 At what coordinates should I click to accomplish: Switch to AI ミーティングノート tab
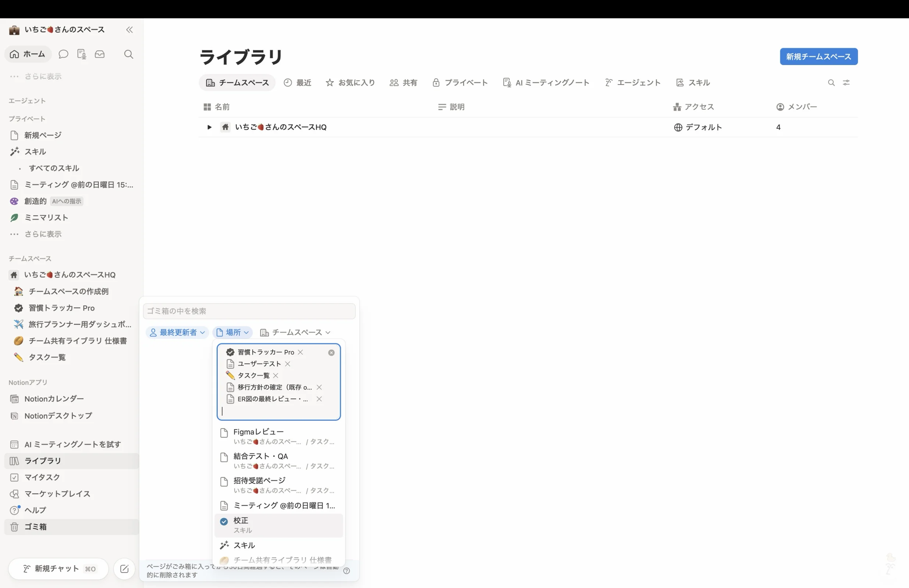tap(546, 83)
